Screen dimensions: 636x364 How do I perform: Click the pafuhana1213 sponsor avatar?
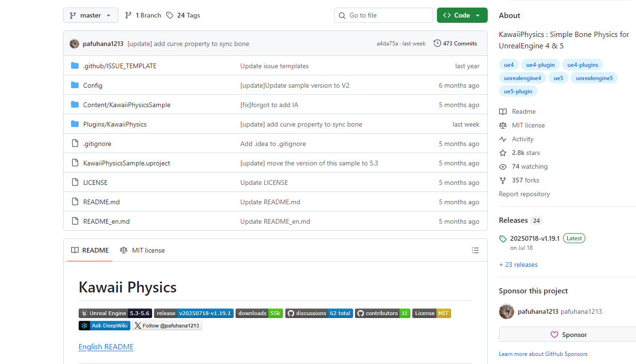point(507,311)
